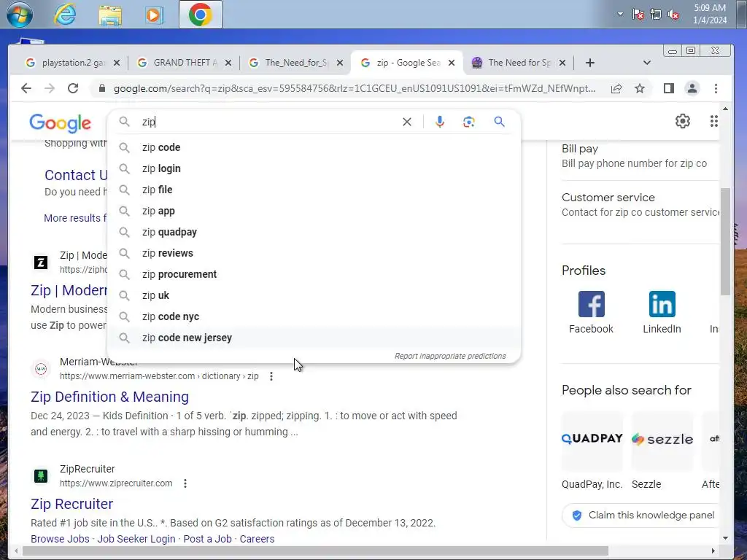Click the address bar URL
This screenshot has height=560, width=747.
click(355, 88)
